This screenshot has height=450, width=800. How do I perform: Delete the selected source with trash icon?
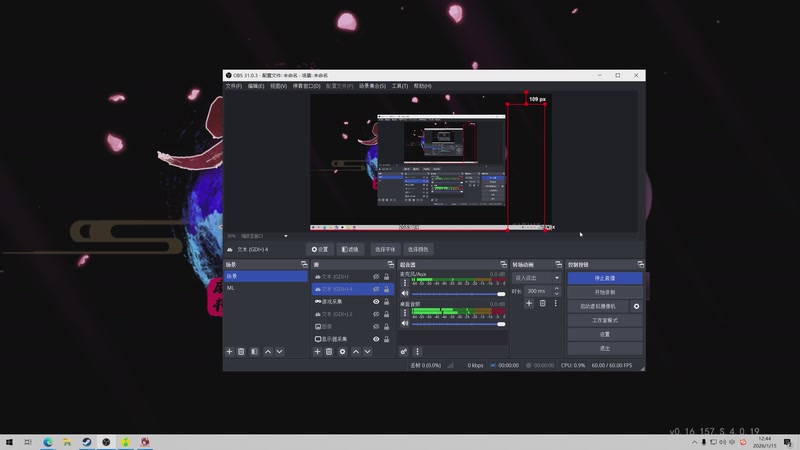pyautogui.click(x=329, y=352)
